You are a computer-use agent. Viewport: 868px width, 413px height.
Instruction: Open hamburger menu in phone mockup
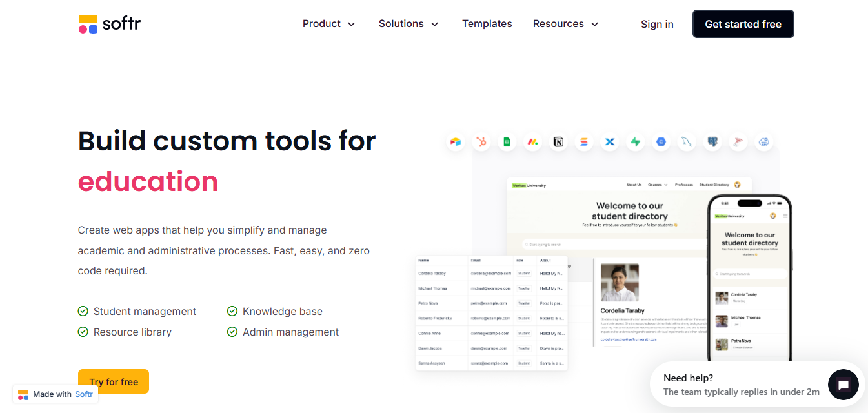(x=785, y=216)
